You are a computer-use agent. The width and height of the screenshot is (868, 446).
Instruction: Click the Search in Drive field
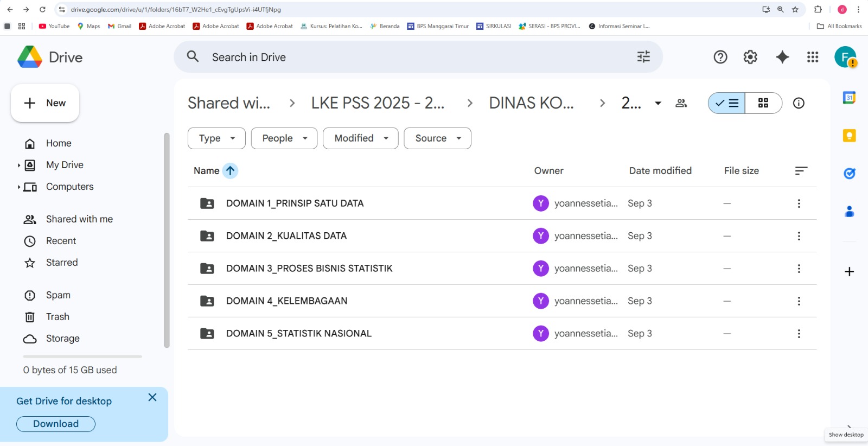click(412, 57)
